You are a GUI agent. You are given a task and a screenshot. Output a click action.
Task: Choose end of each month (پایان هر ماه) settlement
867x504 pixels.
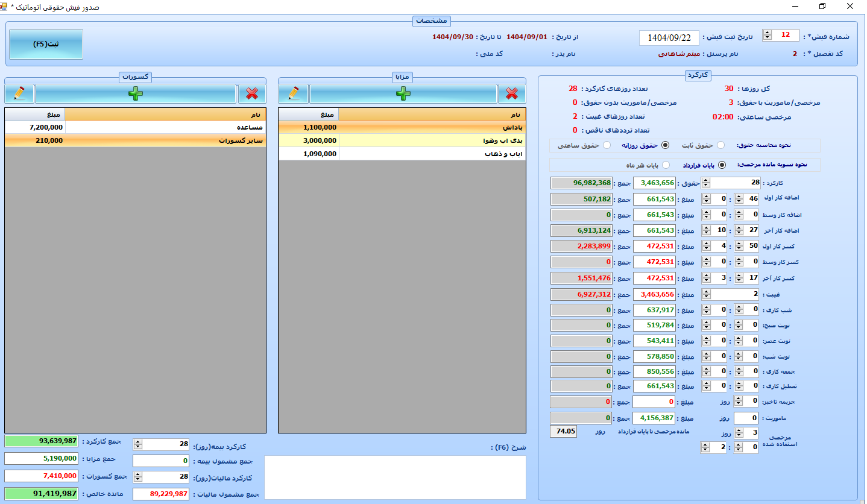click(x=666, y=165)
